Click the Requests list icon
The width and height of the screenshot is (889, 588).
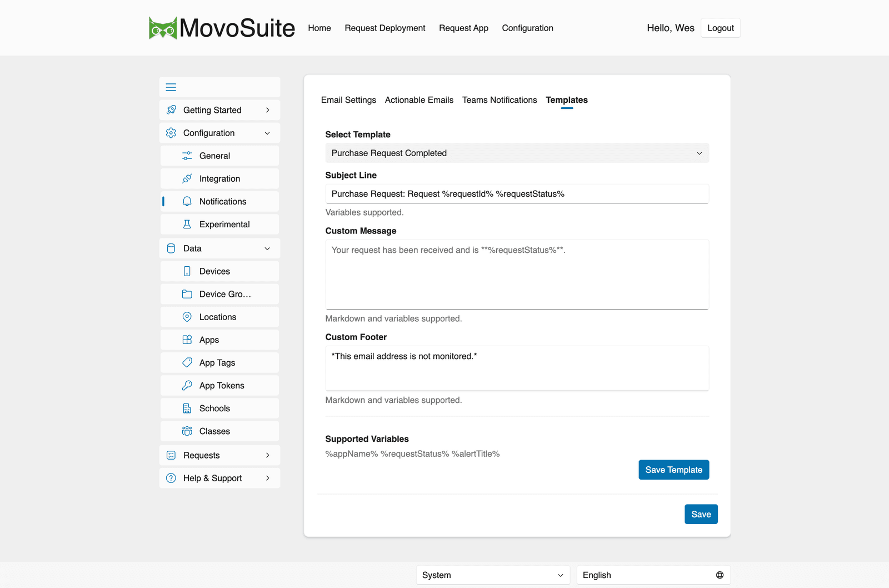171,455
